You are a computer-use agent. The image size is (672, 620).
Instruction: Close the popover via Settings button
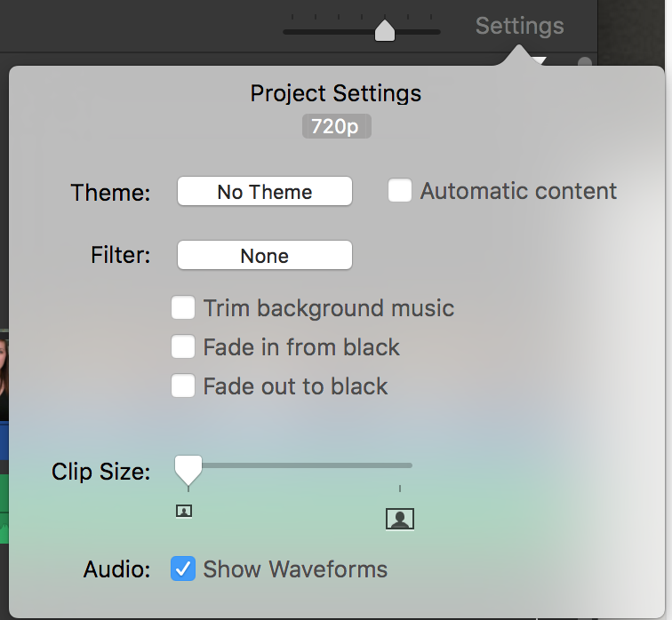(519, 26)
